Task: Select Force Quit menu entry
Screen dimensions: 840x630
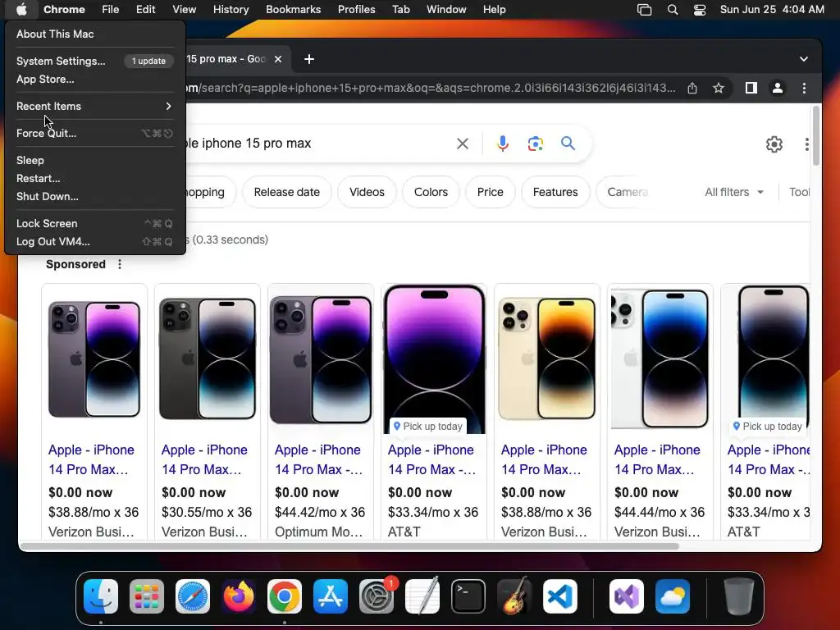Action: click(94, 133)
